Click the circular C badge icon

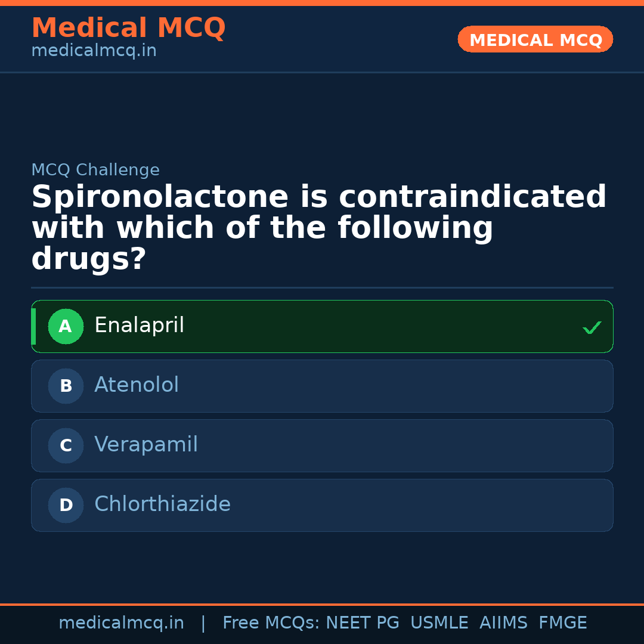[66, 445]
